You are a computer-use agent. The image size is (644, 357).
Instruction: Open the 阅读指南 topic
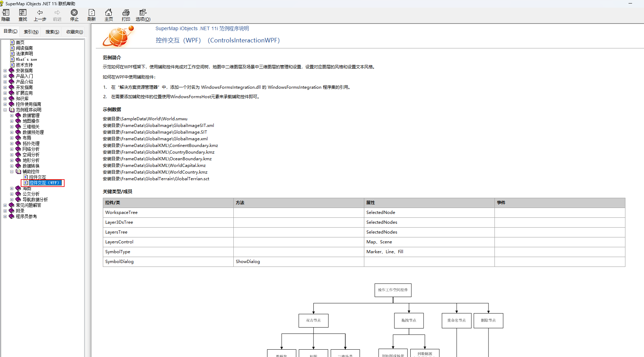(x=24, y=48)
